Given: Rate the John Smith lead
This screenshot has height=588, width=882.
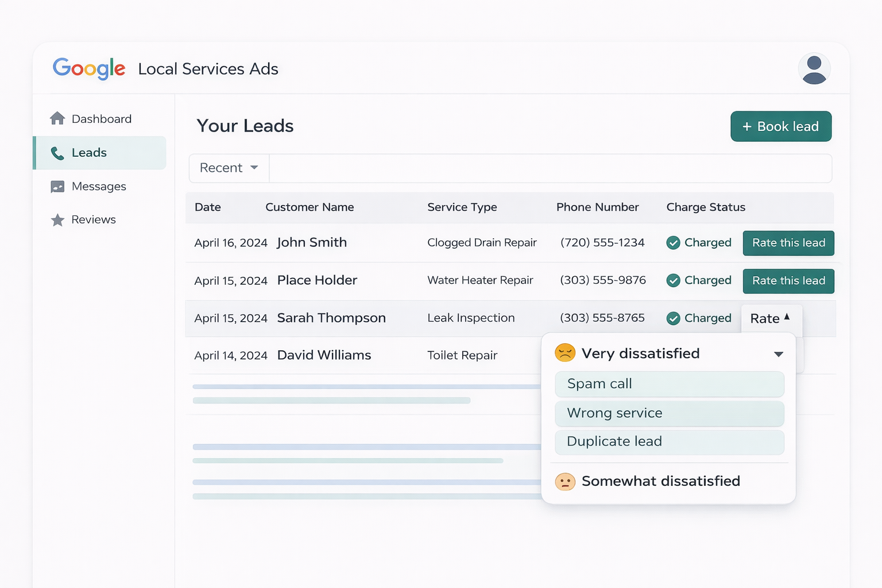Looking at the screenshot, I should (x=788, y=243).
